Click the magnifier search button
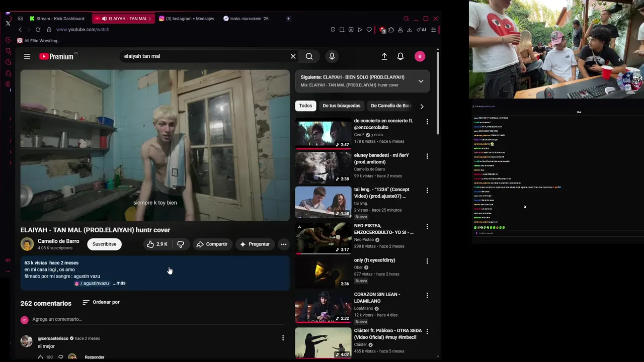Viewport: 644px width, 362px height. tap(309, 56)
